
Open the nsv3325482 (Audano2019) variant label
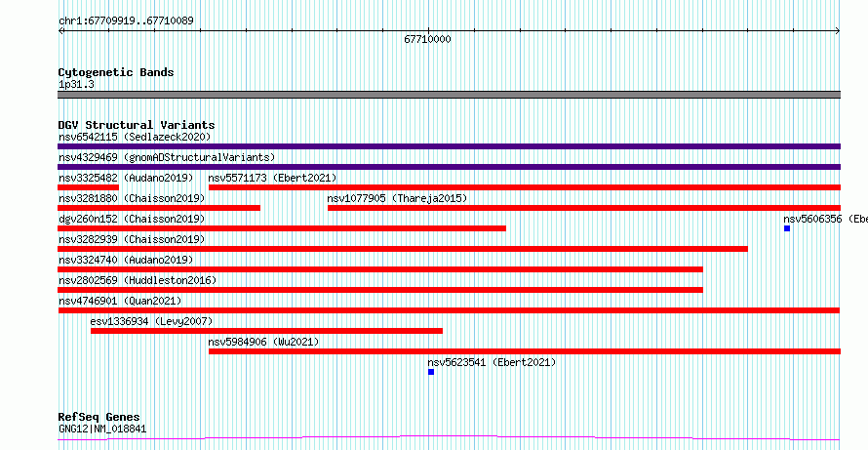[126, 178]
